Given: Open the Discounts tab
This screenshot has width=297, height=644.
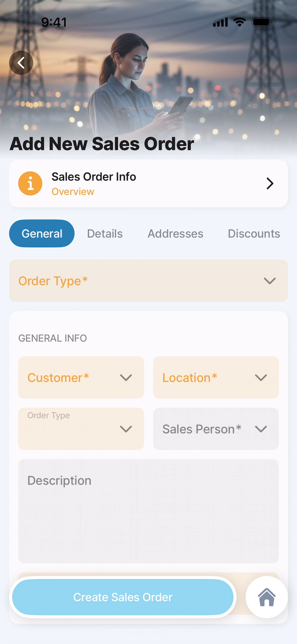Looking at the screenshot, I should 254,233.
